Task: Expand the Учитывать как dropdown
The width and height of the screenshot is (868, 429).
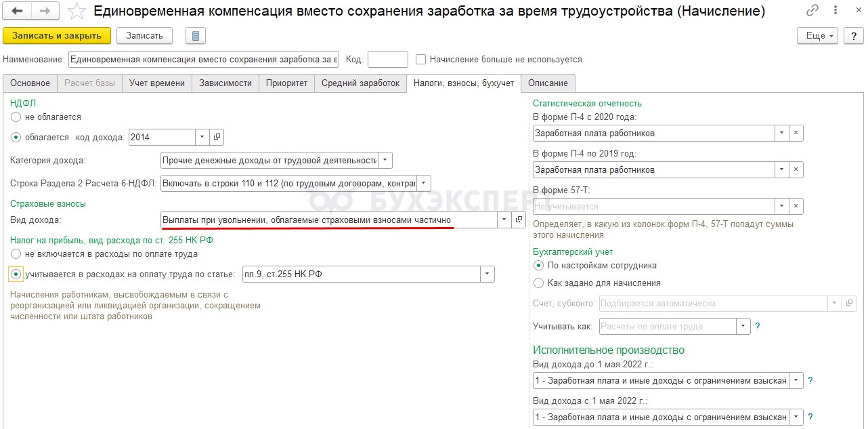Action: pos(743,327)
